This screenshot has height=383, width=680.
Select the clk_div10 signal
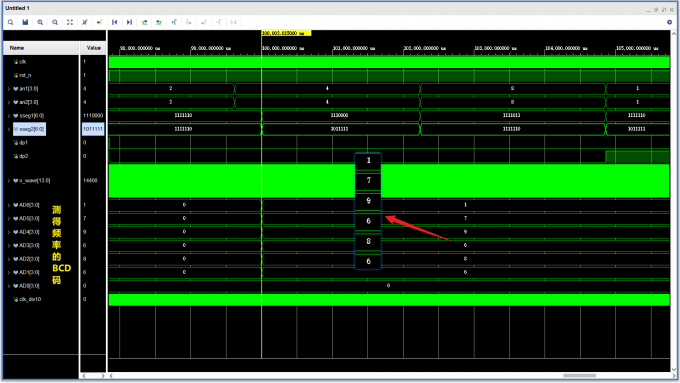[x=41, y=299]
